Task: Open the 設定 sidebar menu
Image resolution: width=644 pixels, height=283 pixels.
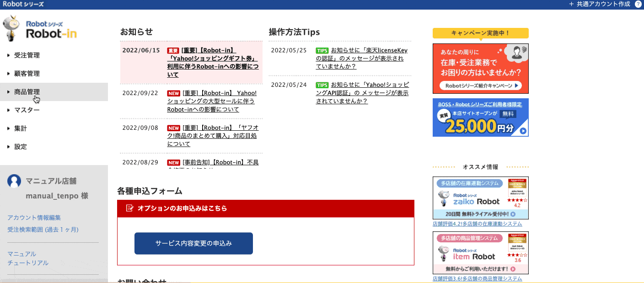Action: [x=21, y=147]
